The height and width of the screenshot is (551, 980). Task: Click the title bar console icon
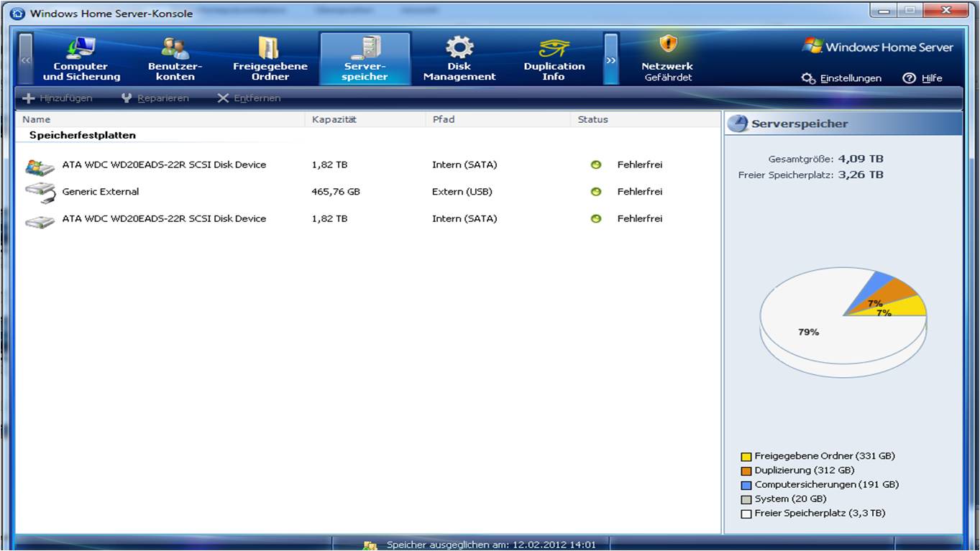point(17,14)
